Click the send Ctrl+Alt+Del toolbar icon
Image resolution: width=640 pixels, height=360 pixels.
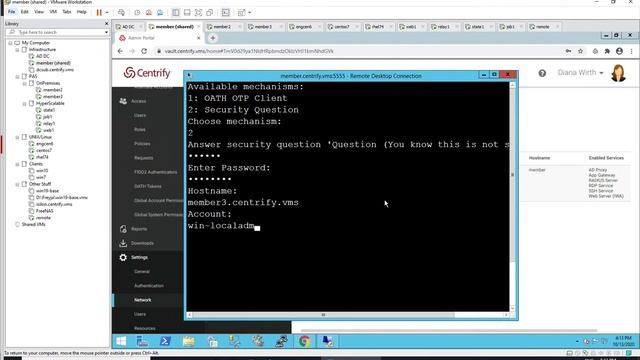[121, 13]
